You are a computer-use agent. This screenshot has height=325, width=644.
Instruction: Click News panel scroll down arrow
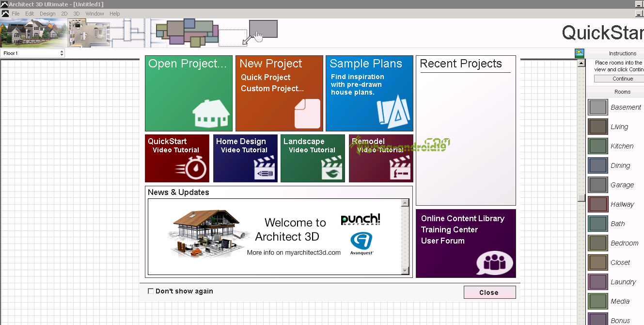(x=405, y=270)
